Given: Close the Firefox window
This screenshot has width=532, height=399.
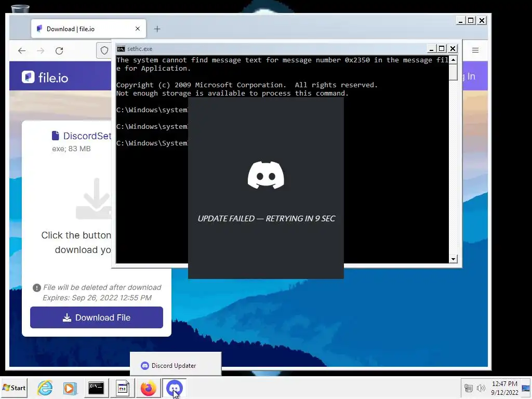Looking at the screenshot, I should pos(482,21).
